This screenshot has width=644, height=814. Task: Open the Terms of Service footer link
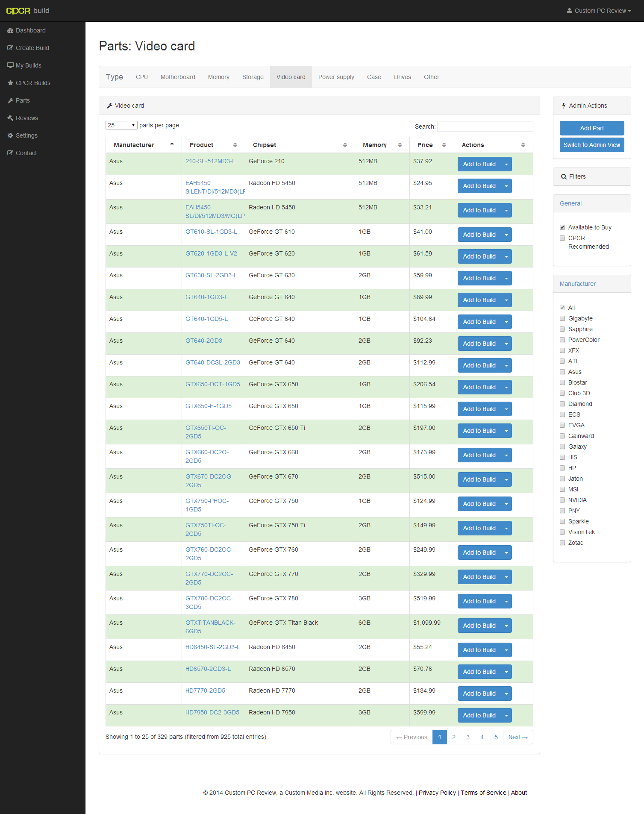(483, 793)
